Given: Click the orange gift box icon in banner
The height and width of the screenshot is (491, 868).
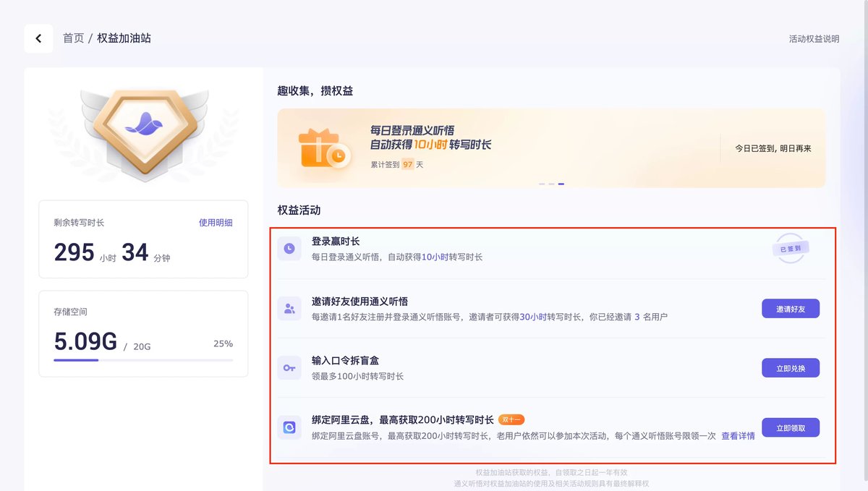Looking at the screenshot, I should click(325, 148).
